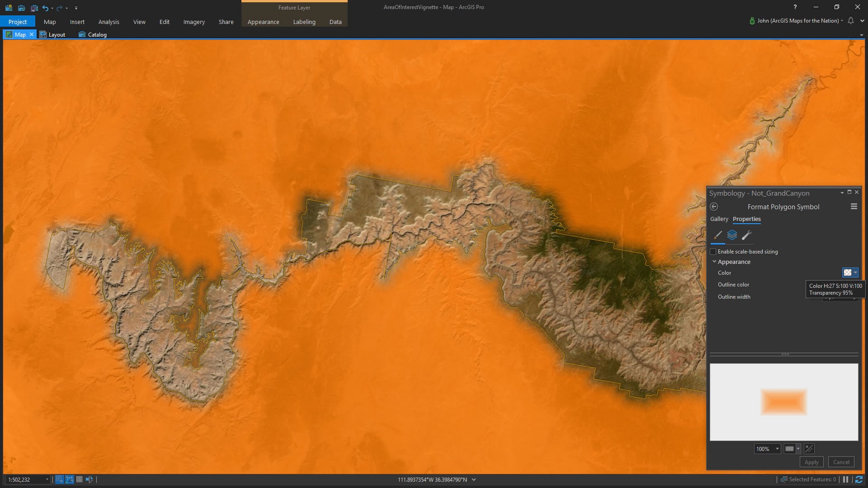The height and width of the screenshot is (488, 868).
Task: Go back with Symbology arrow button
Action: pos(714,206)
